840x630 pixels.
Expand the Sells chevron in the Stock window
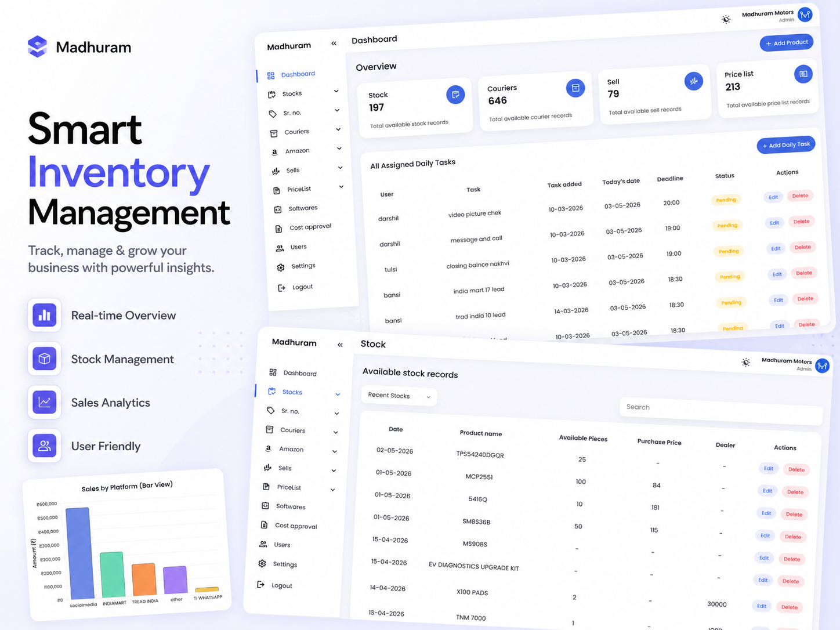coord(334,470)
